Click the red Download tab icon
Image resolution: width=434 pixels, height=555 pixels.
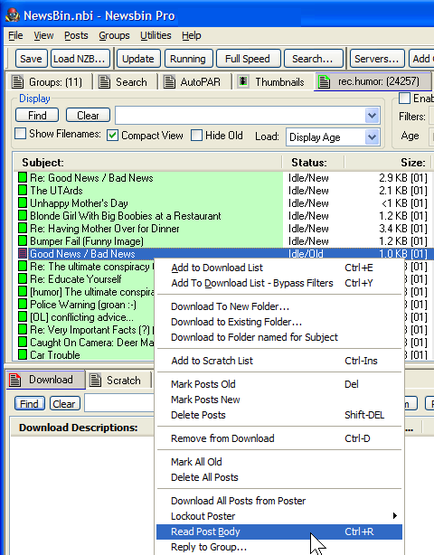pyautogui.click(x=15, y=380)
